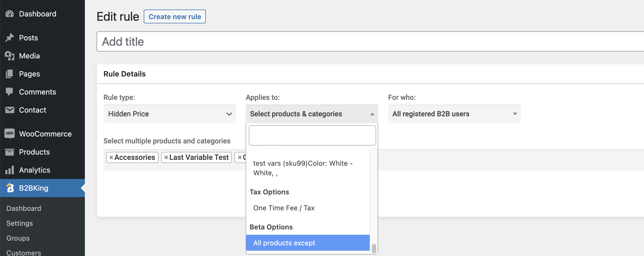Click the Create new rule button
This screenshot has height=256, width=644.
175,16
